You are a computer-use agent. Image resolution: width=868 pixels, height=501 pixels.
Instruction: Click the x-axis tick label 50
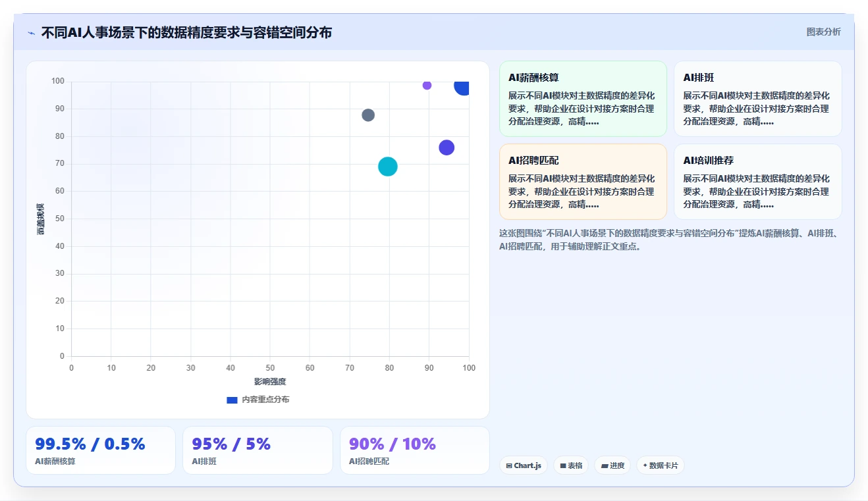click(270, 368)
